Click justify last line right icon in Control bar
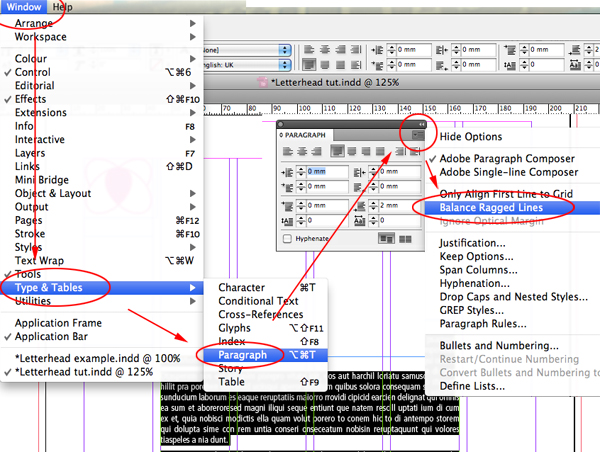Screen dimensions: 600x452 click(x=340, y=65)
